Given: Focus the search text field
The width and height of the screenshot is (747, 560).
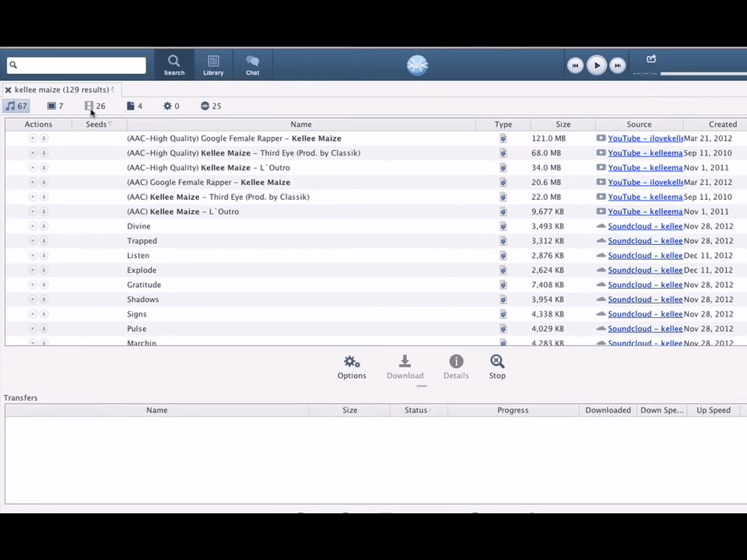Looking at the screenshot, I should (x=76, y=65).
